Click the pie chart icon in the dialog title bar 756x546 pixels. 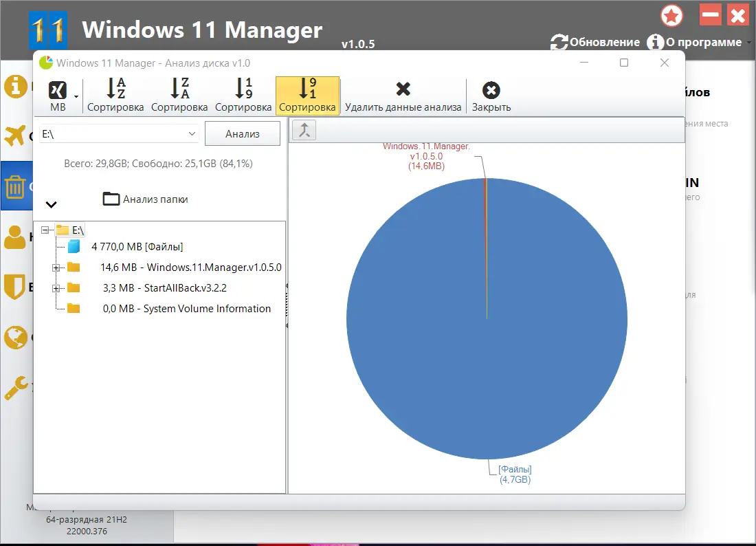pos(46,63)
